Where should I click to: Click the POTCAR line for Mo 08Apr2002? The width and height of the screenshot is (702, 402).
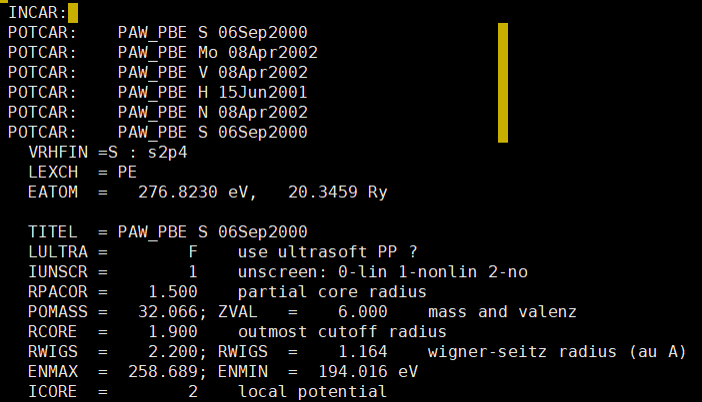point(163,52)
